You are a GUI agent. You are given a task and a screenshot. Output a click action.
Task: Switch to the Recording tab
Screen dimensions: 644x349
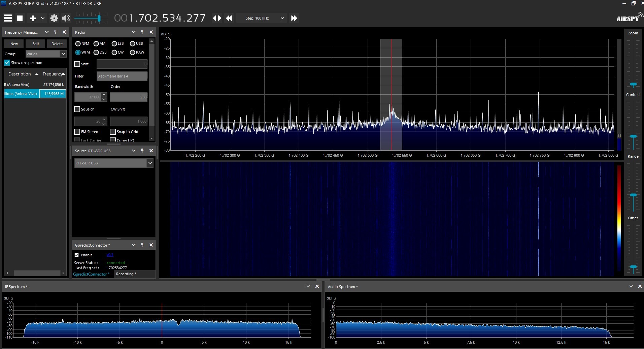[x=126, y=274]
